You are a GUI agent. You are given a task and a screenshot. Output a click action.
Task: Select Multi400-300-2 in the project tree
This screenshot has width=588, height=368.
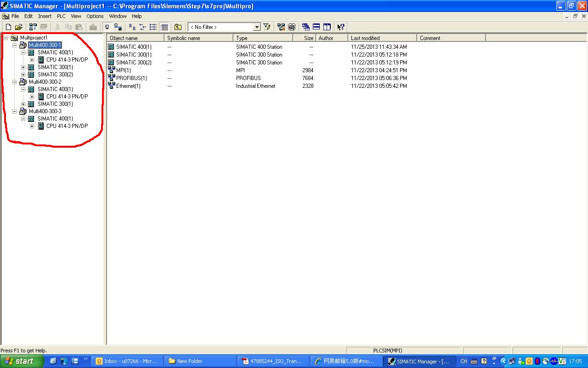pyautogui.click(x=45, y=82)
